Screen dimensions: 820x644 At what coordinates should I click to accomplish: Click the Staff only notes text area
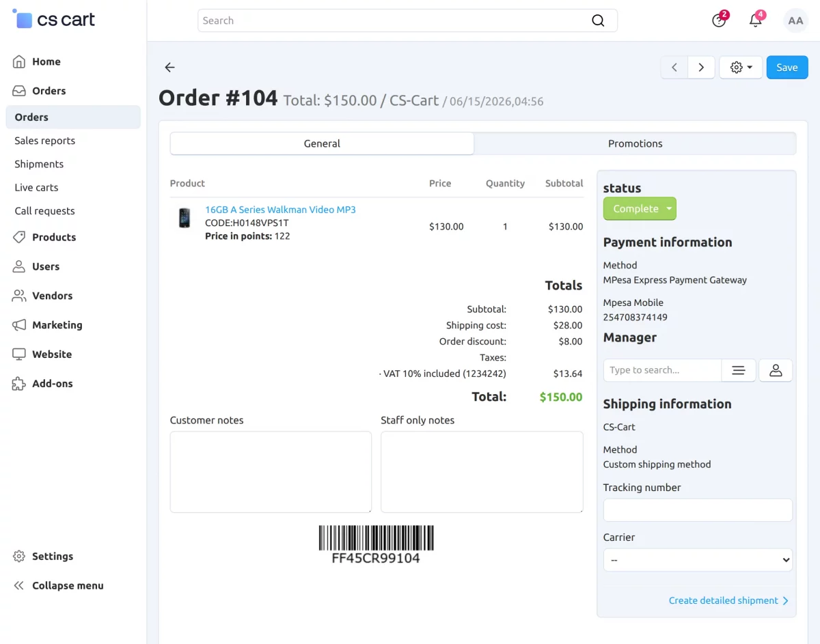(x=482, y=472)
